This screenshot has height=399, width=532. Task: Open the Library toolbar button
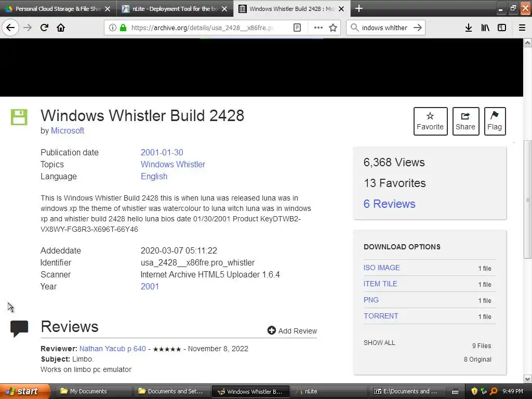tap(485, 28)
